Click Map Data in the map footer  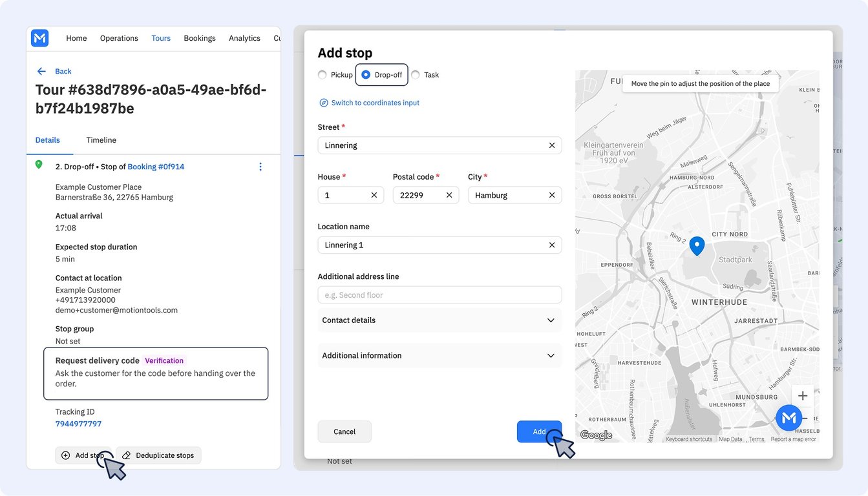click(x=730, y=439)
